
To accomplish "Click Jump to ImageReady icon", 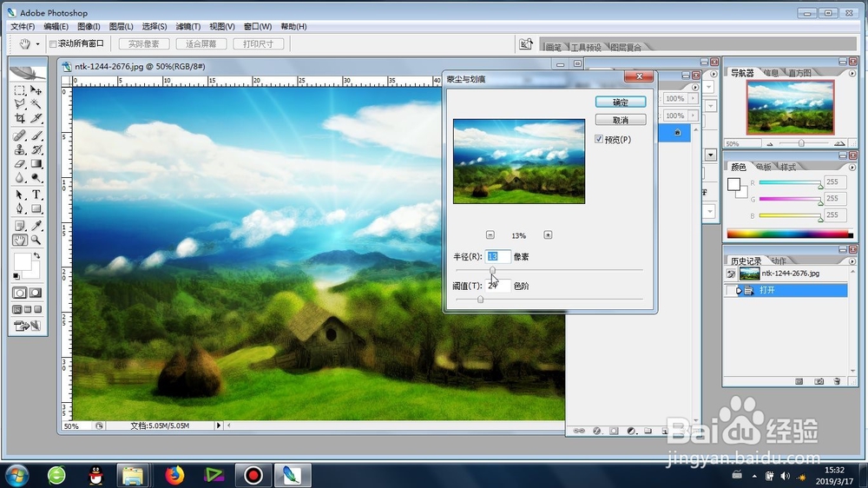I will 27,326.
